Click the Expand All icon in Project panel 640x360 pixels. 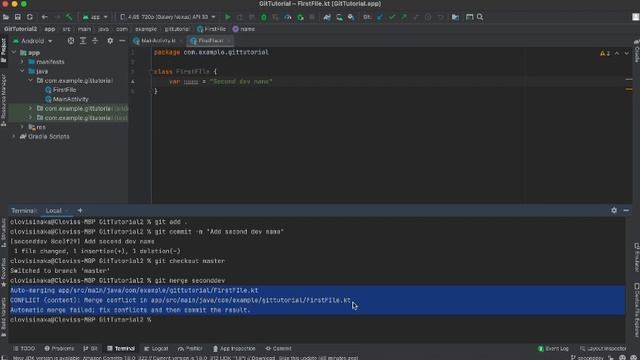pyautogui.click(x=83, y=41)
